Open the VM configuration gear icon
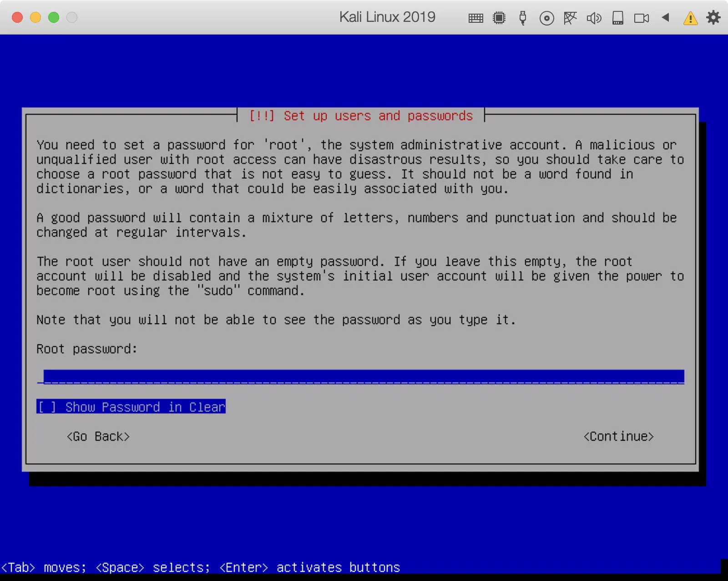Screen dimensions: 728x581 click(713, 18)
